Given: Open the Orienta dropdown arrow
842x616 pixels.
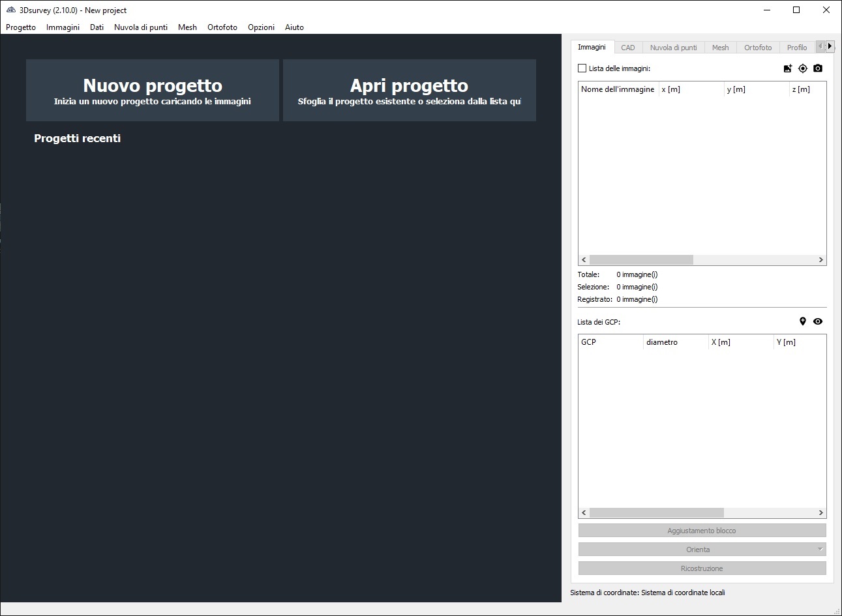Looking at the screenshot, I should click(820, 550).
